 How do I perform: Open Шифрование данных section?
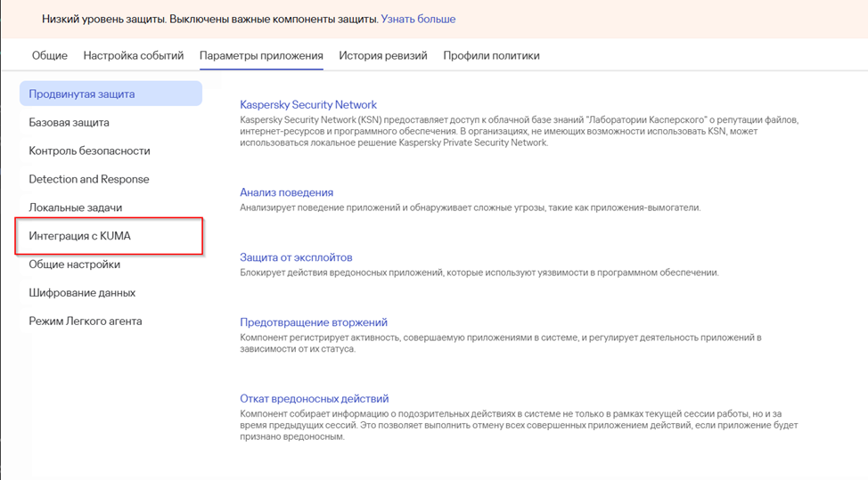tap(82, 293)
